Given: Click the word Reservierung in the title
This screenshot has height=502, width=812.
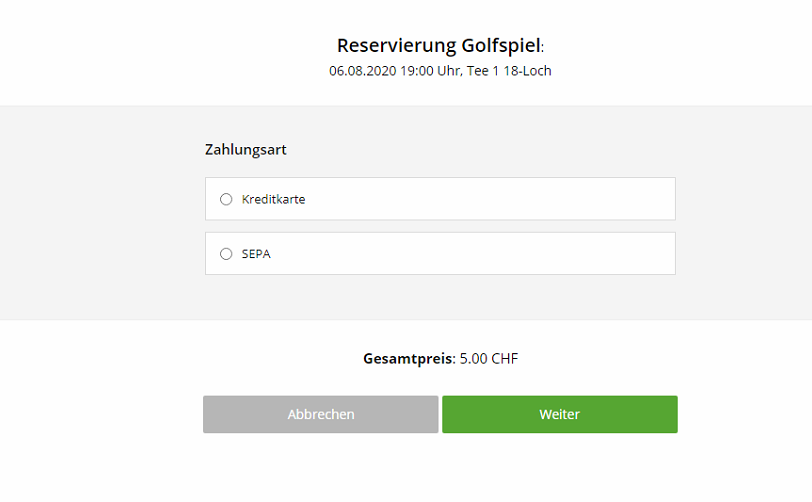Looking at the screenshot, I should click(395, 45).
